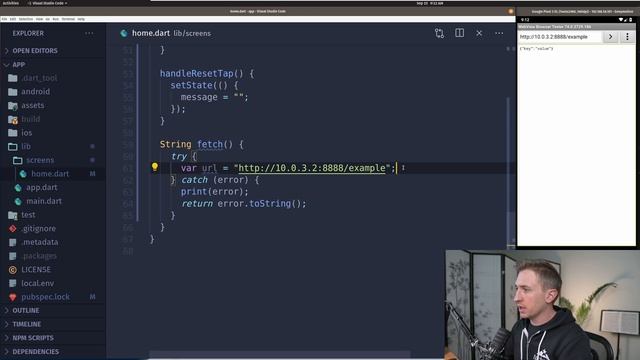Open the local.env file
The width and height of the screenshot is (640, 360).
click(x=53, y=283)
